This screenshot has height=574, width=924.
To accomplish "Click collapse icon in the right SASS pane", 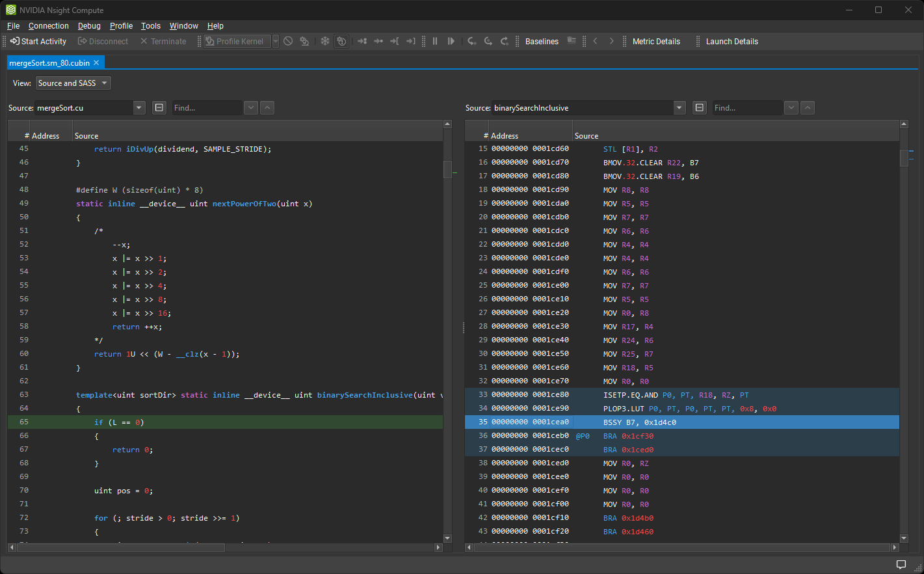I will 700,108.
